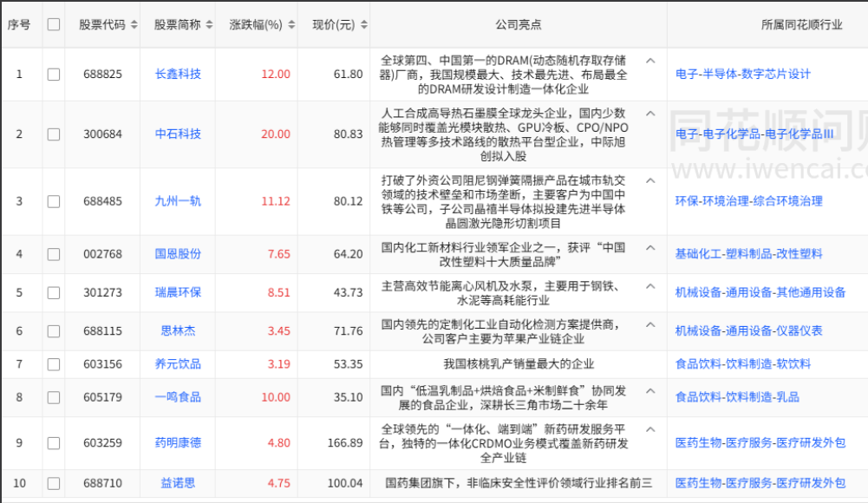Collapse 瑞晨环保 company highlight chevron
Viewport: 868px width, 503px height.
651,287
